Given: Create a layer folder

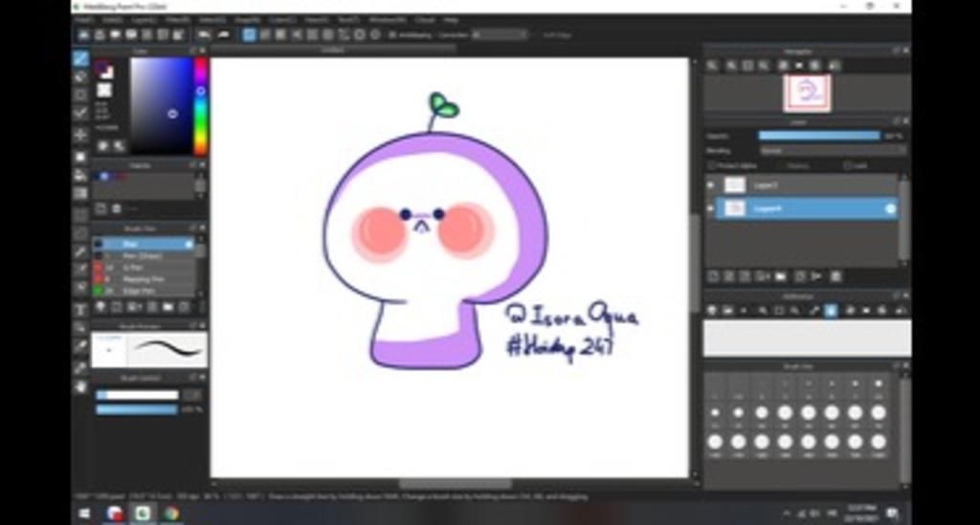Looking at the screenshot, I should (781, 276).
